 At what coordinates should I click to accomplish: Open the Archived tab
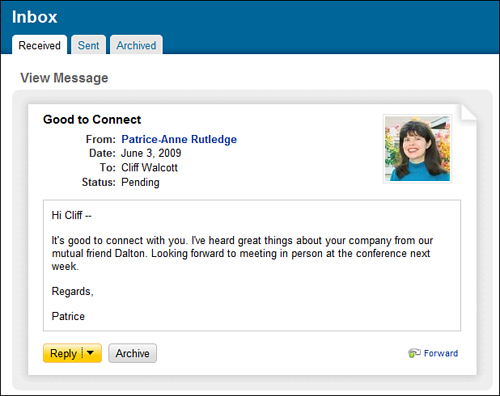(136, 45)
